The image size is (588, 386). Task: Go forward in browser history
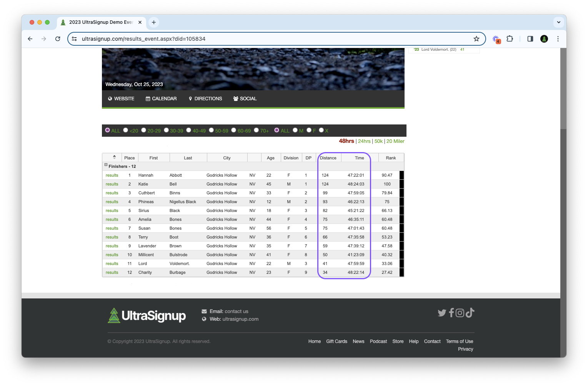pos(44,39)
